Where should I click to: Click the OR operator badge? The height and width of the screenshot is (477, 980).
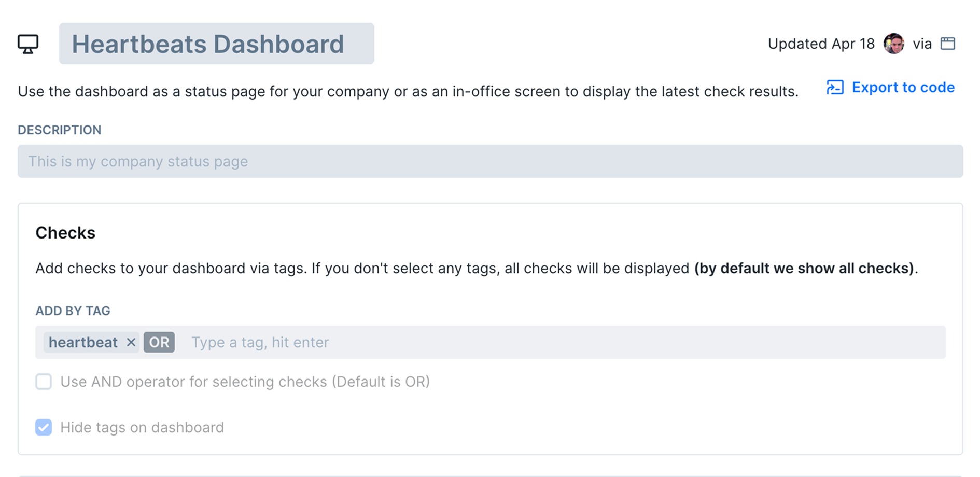coord(159,342)
